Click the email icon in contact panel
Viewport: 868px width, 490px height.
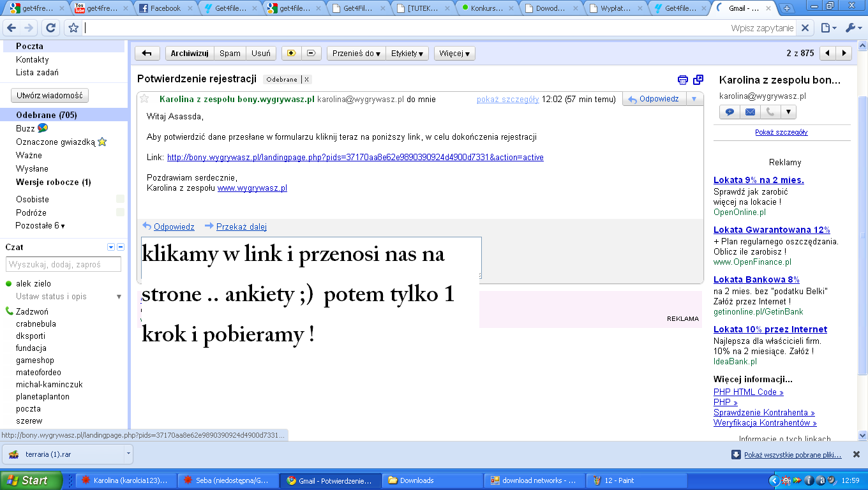pyautogui.click(x=750, y=112)
